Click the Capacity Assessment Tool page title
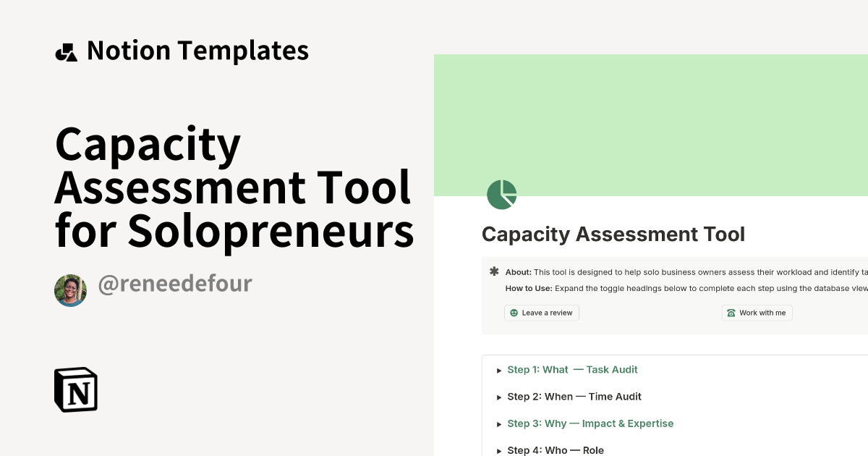This screenshot has height=456, width=868. pos(613,234)
